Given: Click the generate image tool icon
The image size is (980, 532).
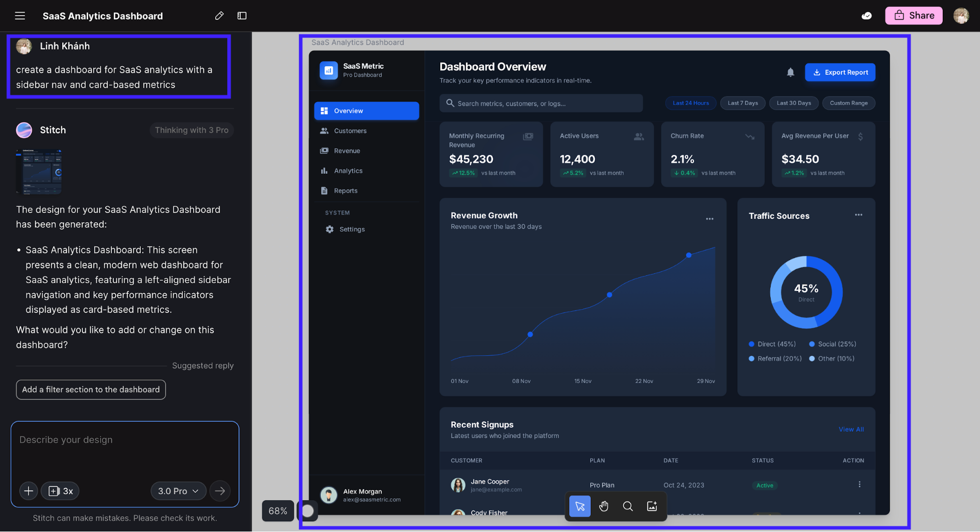Looking at the screenshot, I should (652, 506).
